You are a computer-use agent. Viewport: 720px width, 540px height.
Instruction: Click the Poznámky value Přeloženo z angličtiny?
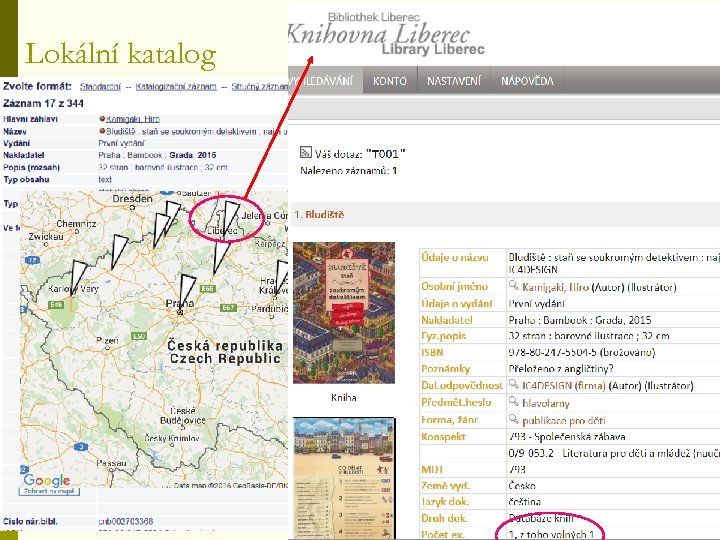click(x=561, y=368)
